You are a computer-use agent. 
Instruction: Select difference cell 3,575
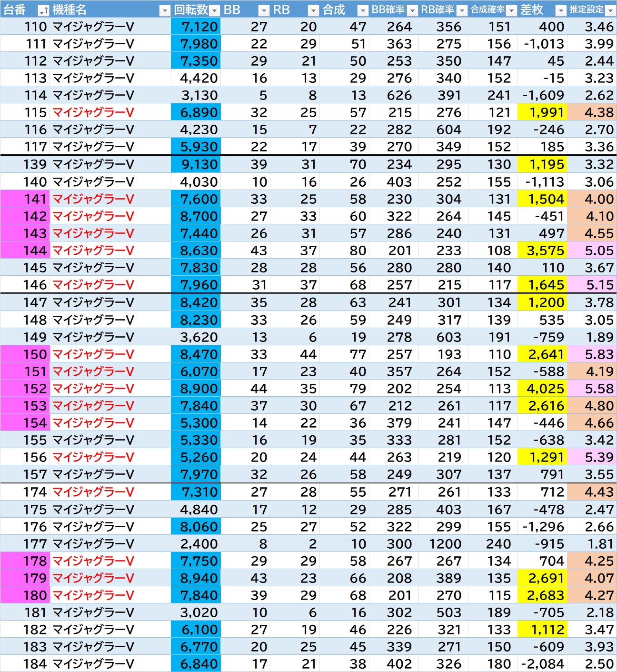(542, 251)
